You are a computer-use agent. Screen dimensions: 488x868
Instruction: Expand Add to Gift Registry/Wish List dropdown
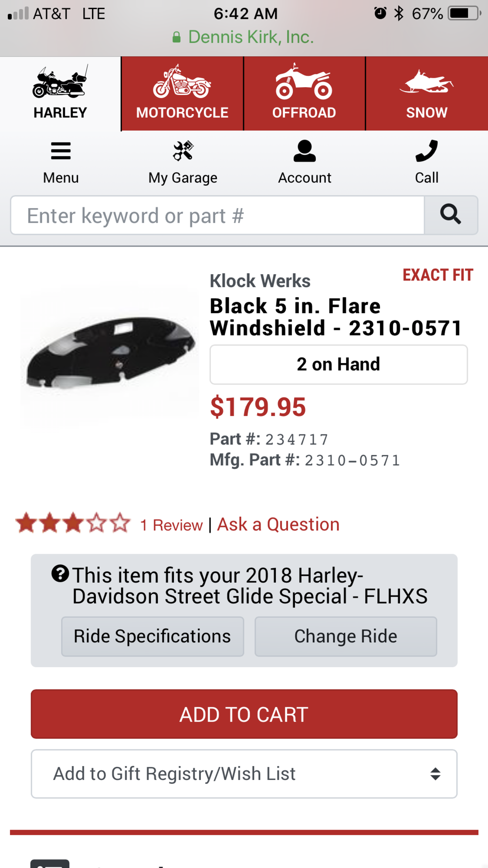click(244, 774)
